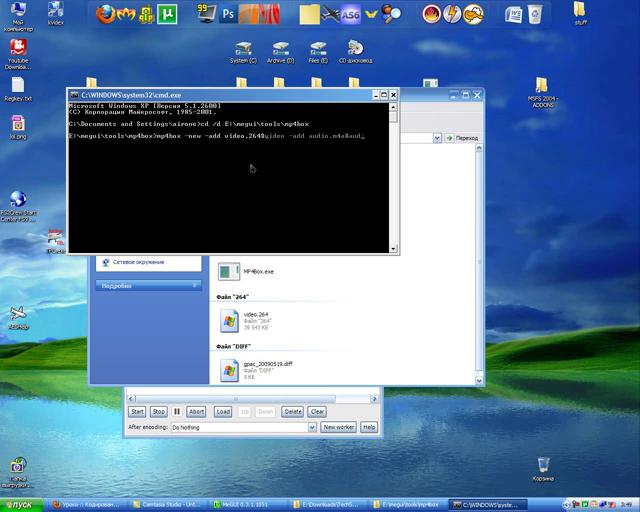Select the MSFS 2004 ADDONS folder
640x512 pixels.
point(542,93)
